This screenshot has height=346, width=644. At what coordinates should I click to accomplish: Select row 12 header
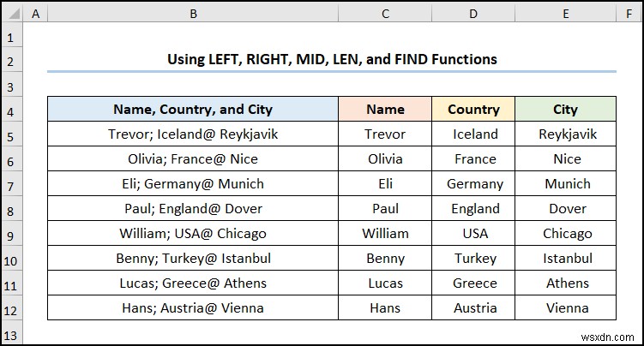coord(11,307)
